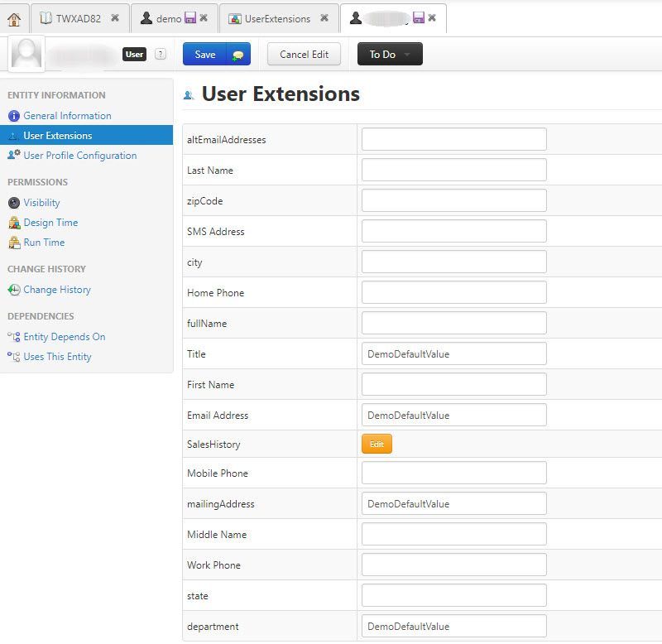Focus the Middle Name input field
The width and height of the screenshot is (662, 644).
coord(453,534)
